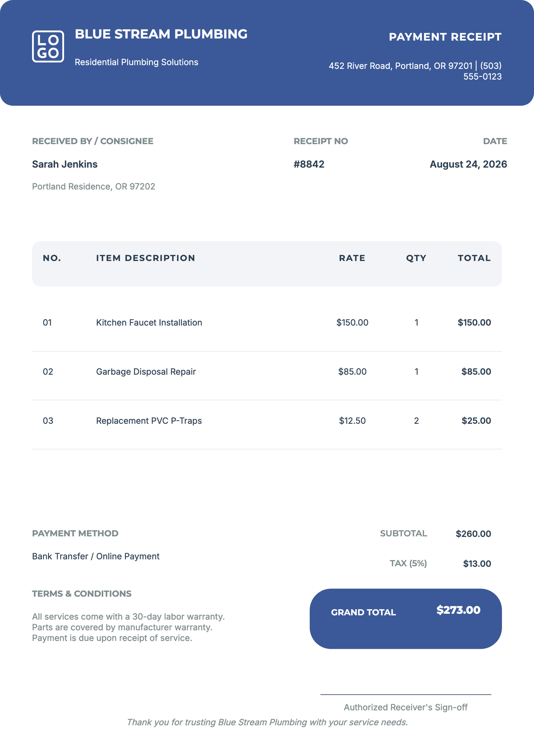Select the company address and phone text
The image size is (534, 756).
pos(415,71)
